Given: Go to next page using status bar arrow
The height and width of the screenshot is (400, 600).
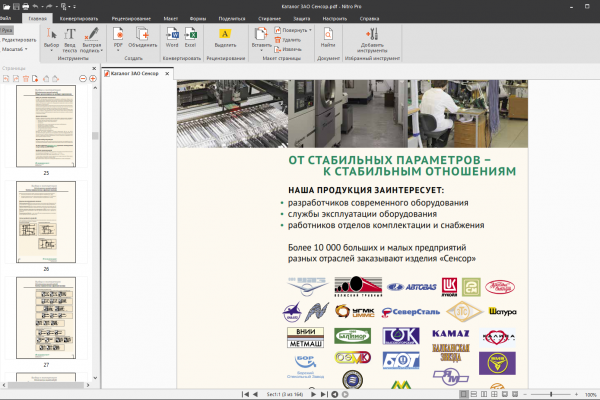Looking at the screenshot, I should click(313, 394).
